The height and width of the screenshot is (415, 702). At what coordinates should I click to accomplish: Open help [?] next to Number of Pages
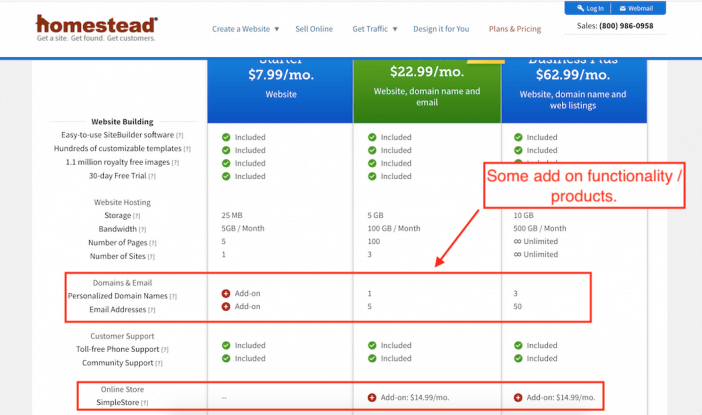point(153,243)
